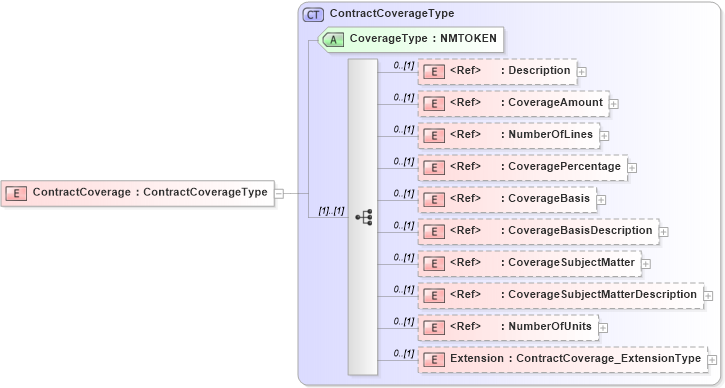The image size is (725, 388).
Task: Expand the CoverageSubjectMatter element
Action: pyautogui.click(x=646, y=264)
